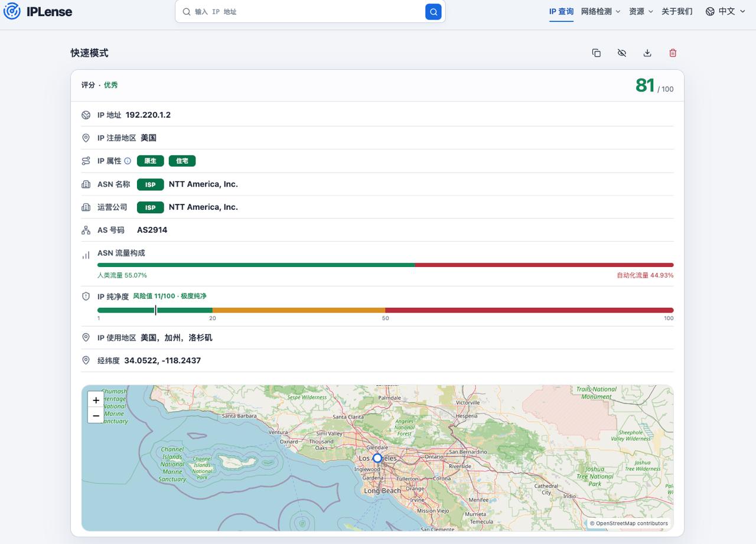Image resolution: width=756 pixels, height=544 pixels.
Task: Toggle hide IP with crossed-eye icon
Action: click(x=622, y=53)
